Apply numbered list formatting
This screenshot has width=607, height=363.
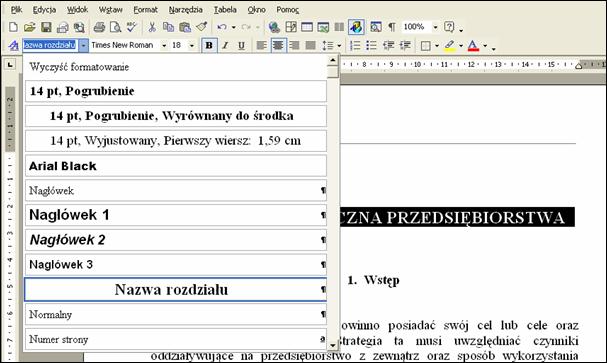[x=355, y=46]
